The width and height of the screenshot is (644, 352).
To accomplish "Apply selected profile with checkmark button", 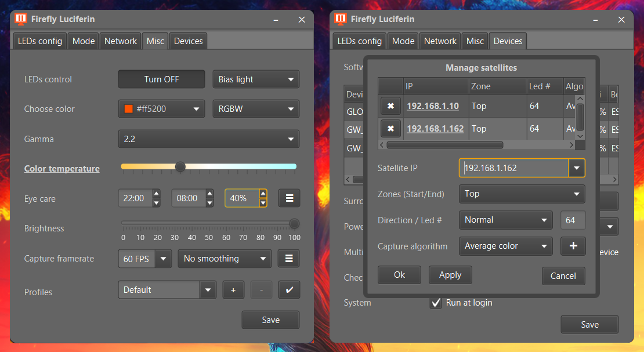I will click(289, 290).
